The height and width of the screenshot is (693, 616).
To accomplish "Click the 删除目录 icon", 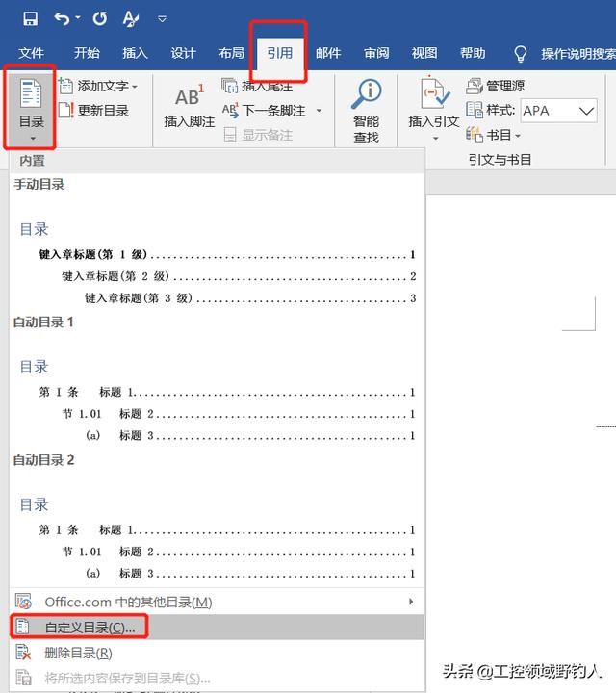I will (23, 653).
